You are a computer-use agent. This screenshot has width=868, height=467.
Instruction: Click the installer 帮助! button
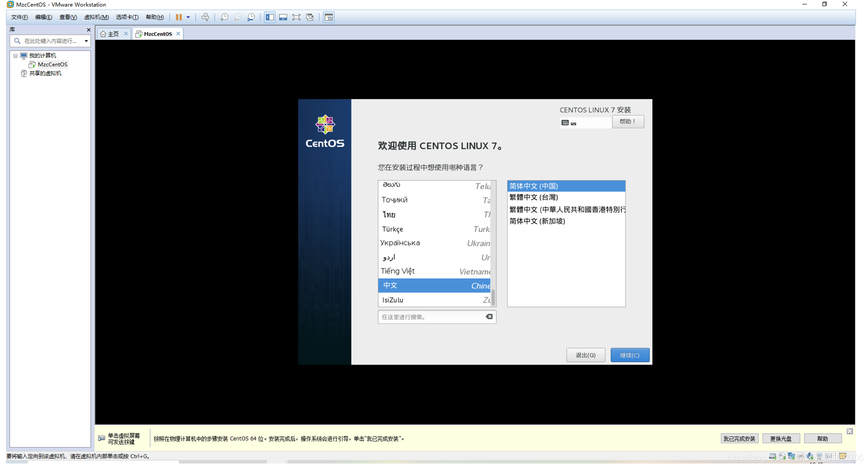pyautogui.click(x=627, y=121)
